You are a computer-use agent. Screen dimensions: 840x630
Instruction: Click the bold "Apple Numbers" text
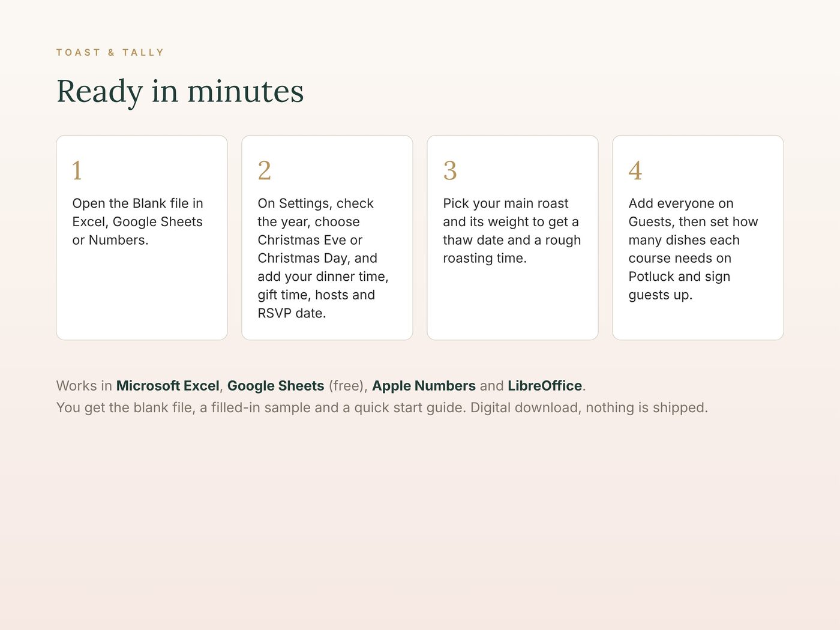tap(424, 386)
